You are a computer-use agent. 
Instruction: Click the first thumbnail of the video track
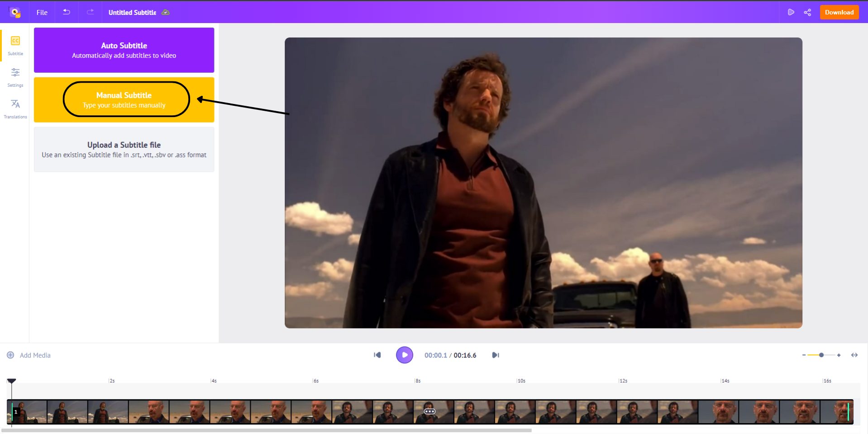(27, 411)
